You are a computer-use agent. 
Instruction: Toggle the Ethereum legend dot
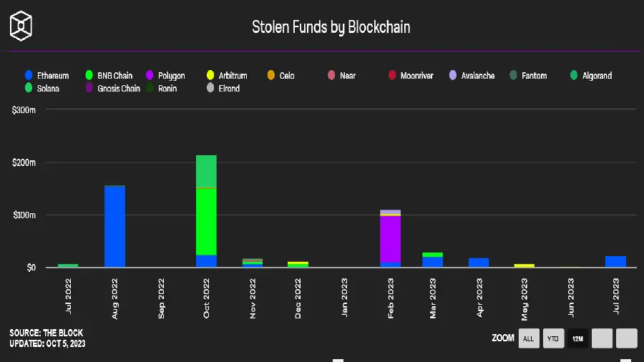coord(29,76)
